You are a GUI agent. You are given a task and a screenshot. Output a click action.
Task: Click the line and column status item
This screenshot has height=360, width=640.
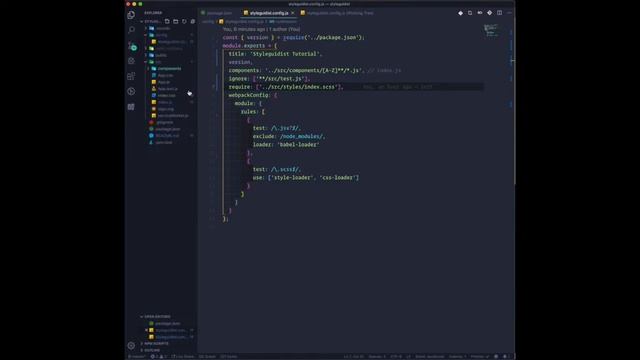point(353,357)
